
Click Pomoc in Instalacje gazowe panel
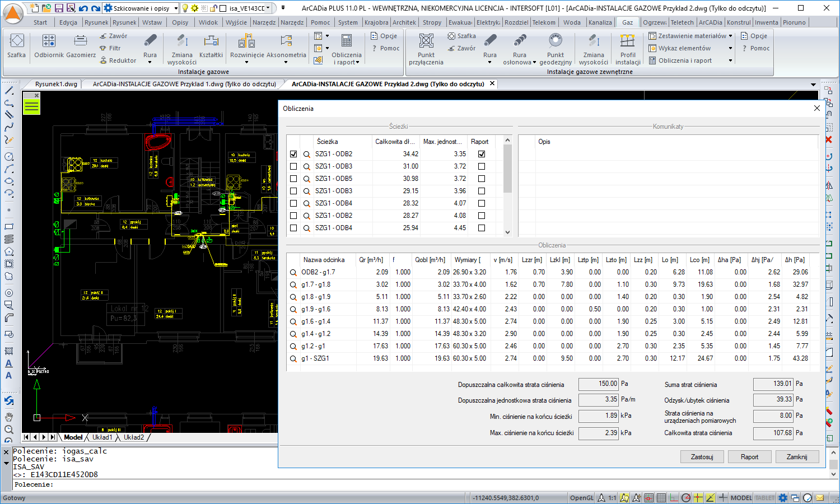[x=385, y=48]
